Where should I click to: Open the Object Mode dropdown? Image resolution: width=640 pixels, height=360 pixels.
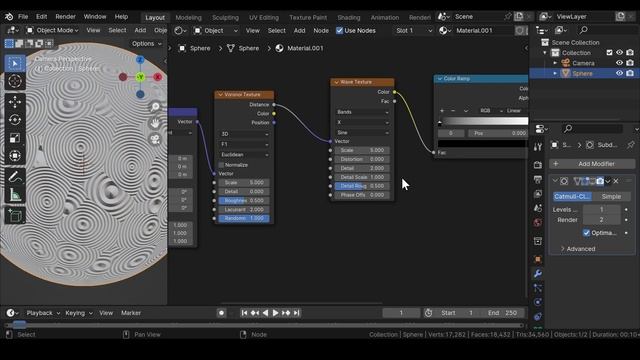52,30
